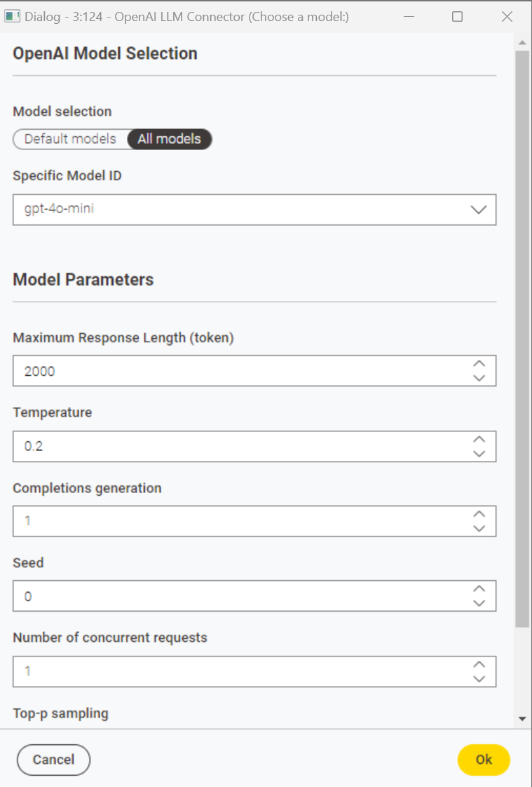Click the dialog's application icon in title bar
Image resolution: width=532 pixels, height=787 pixels.
[12, 16]
